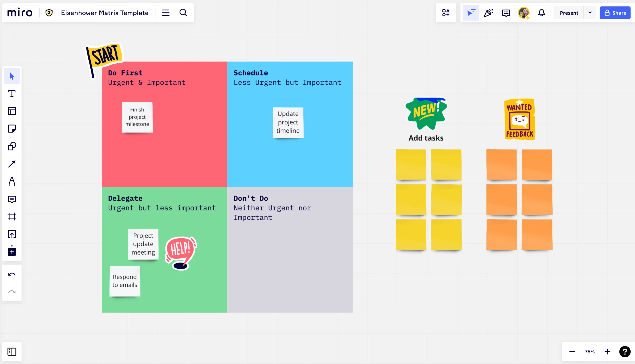The image size is (635, 364).
Task: Toggle the frames side panel
Action: [x=12, y=352]
